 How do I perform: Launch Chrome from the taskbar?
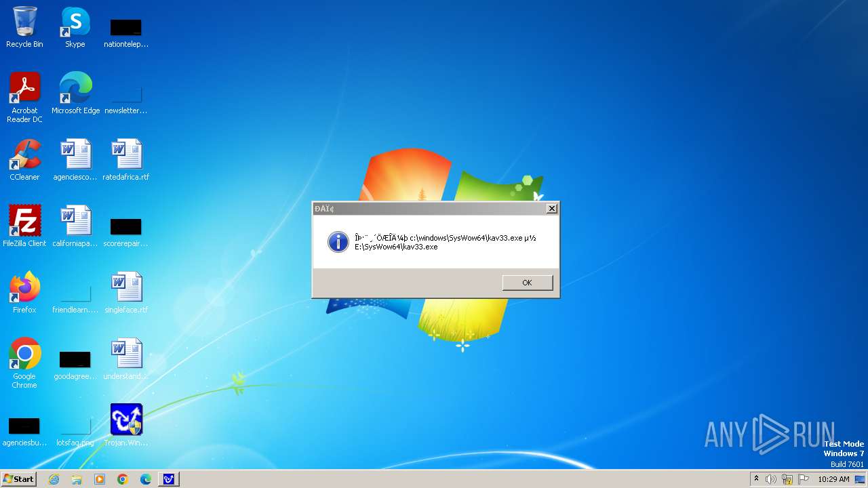coord(123,479)
